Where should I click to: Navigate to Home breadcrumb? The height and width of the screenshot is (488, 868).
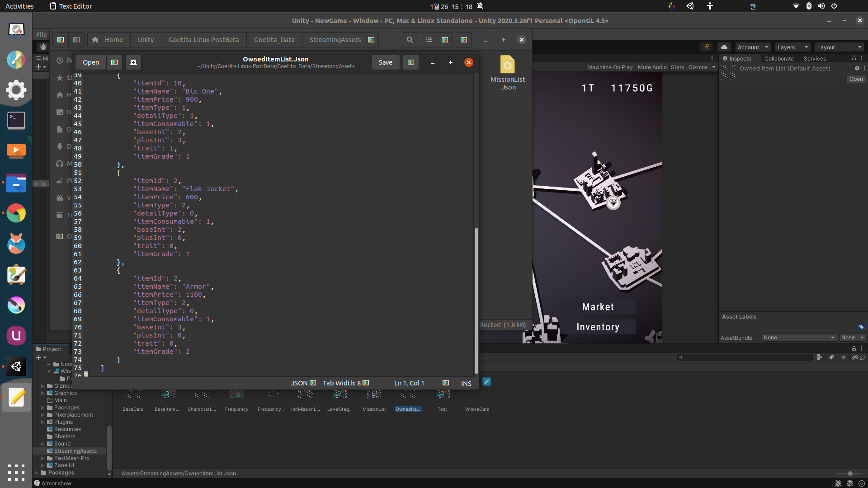click(x=109, y=40)
